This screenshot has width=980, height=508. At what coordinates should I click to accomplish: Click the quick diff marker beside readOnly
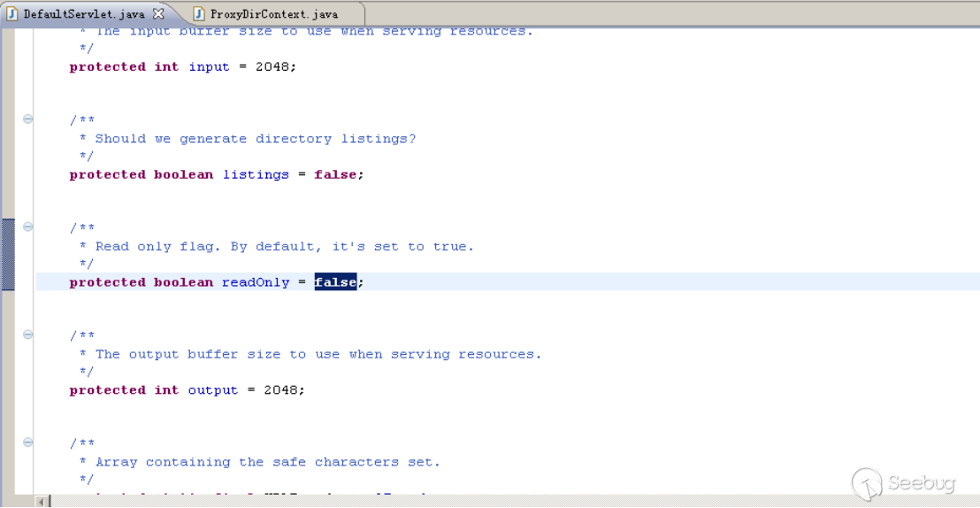tap(8, 254)
